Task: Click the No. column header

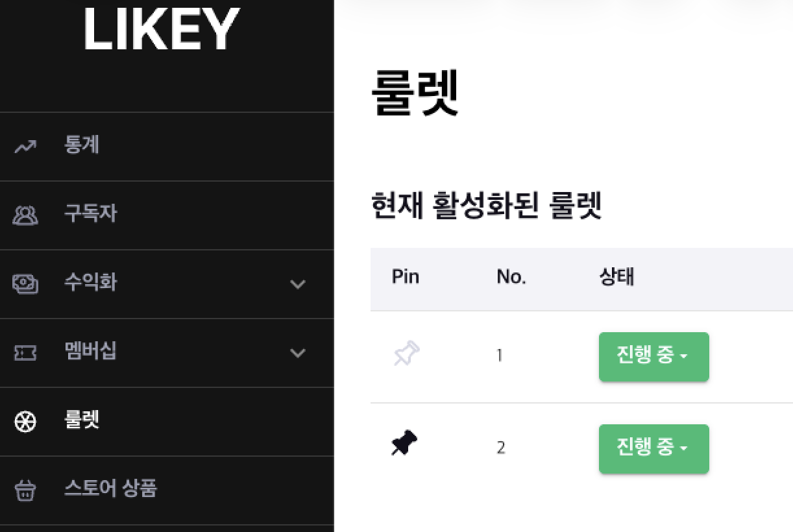Action: tap(511, 277)
